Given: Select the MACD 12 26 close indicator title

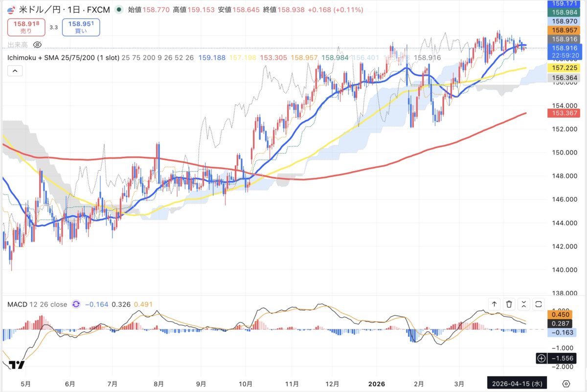Looking at the screenshot, I should 37,305.
